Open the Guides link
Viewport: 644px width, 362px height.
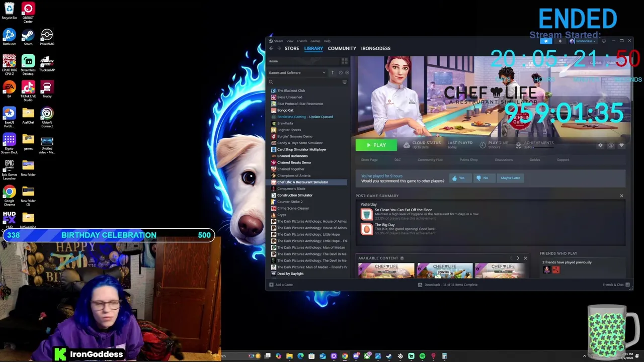(x=535, y=160)
